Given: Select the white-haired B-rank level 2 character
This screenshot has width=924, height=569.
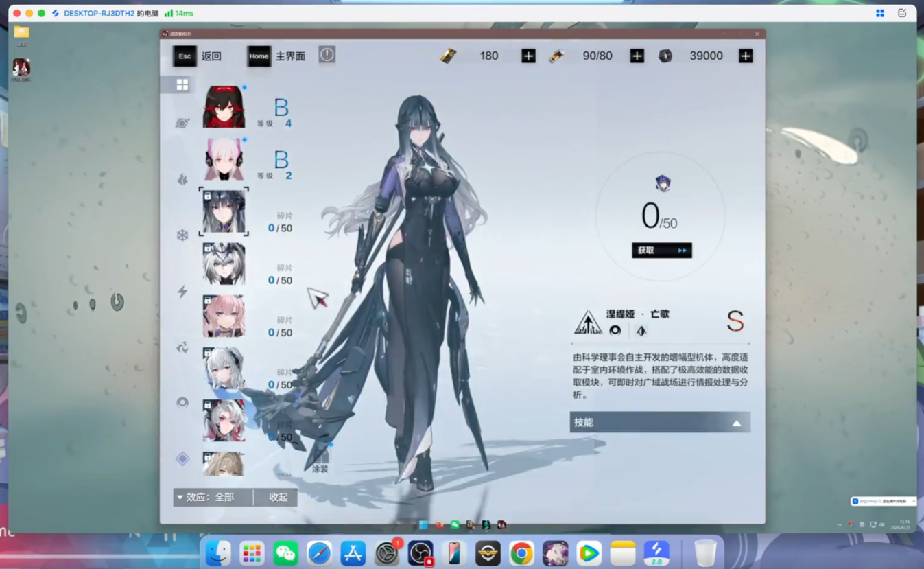Looking at the screenshot, I should click(224, 159).
